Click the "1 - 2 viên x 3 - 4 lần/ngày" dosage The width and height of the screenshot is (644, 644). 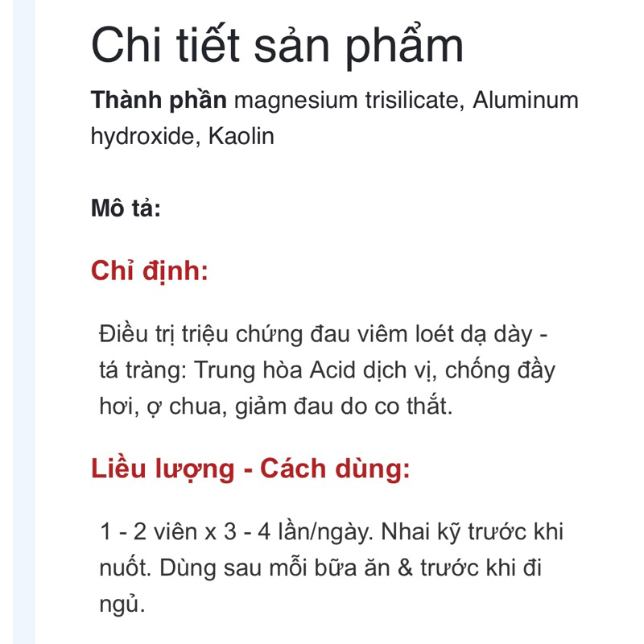pyautogui.click(x=237, y=532)
